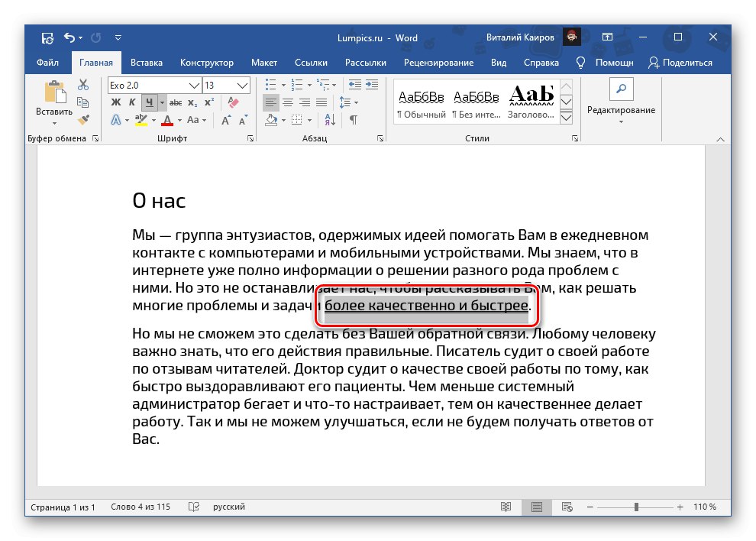Open the font size dropdown
The width and height of the screenshot is (756, 541).
tap(242, 86)
